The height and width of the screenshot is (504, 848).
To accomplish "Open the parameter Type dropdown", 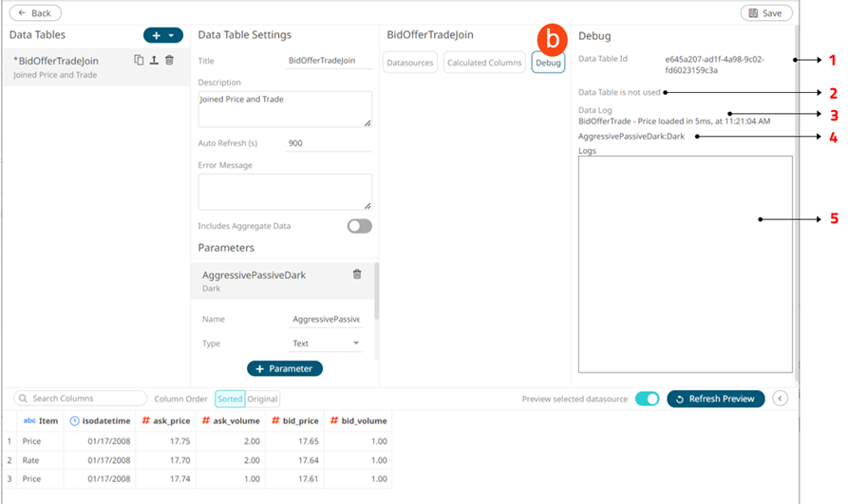I will pyautogui.click(x=326, y=344).
